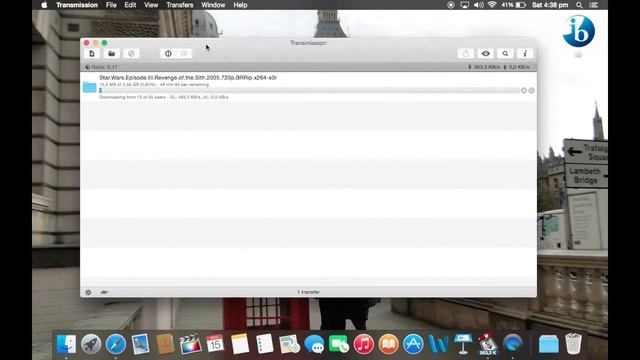
Task: Open the volume control in the menu bar
Action: click(478, 5)
